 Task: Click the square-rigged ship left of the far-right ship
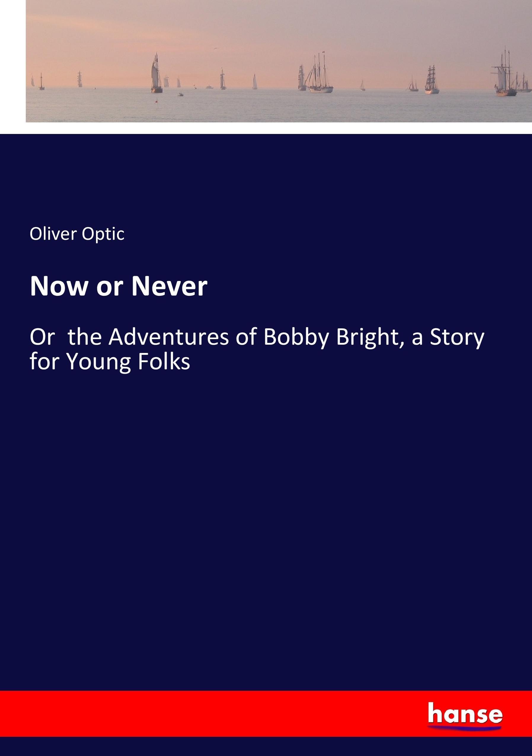[432, 81]
